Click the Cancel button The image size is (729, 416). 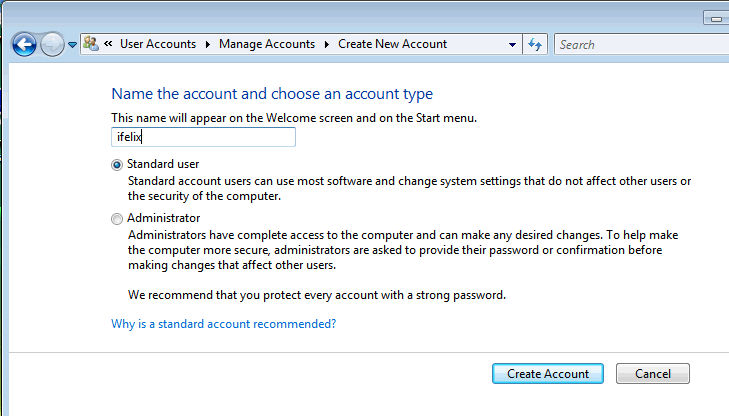(x=652, y=373)
